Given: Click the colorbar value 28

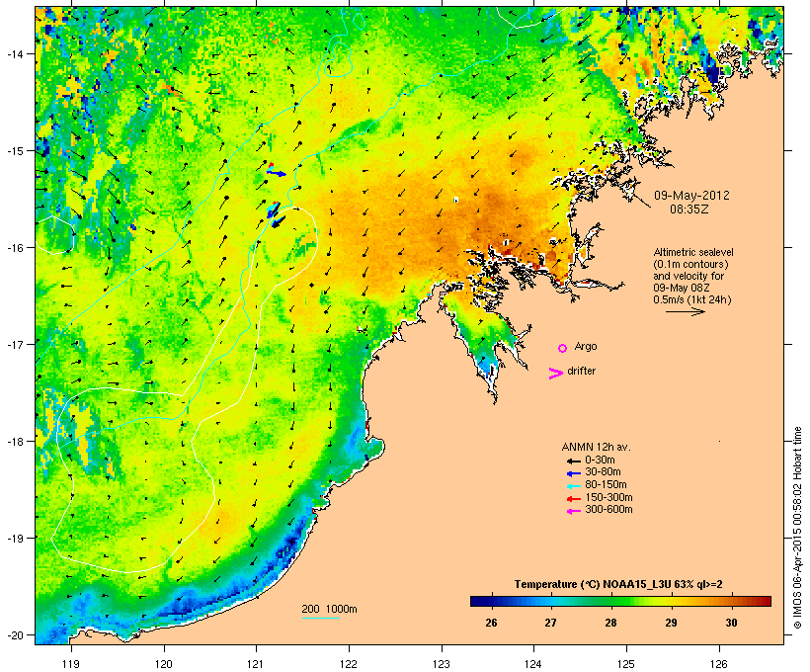Looking at the screenshot, I should 610,623.
